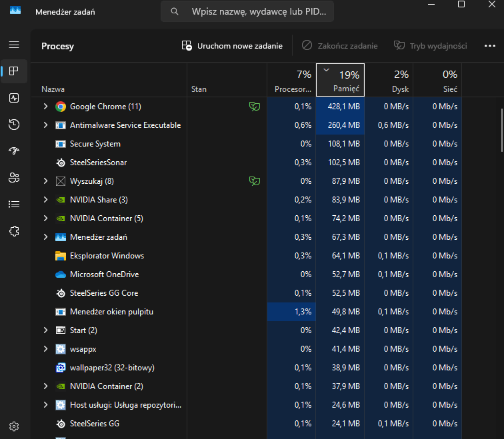Expand the Menedżer zadań process group
Screen dimensions: 504x439
tap(45, 236)
